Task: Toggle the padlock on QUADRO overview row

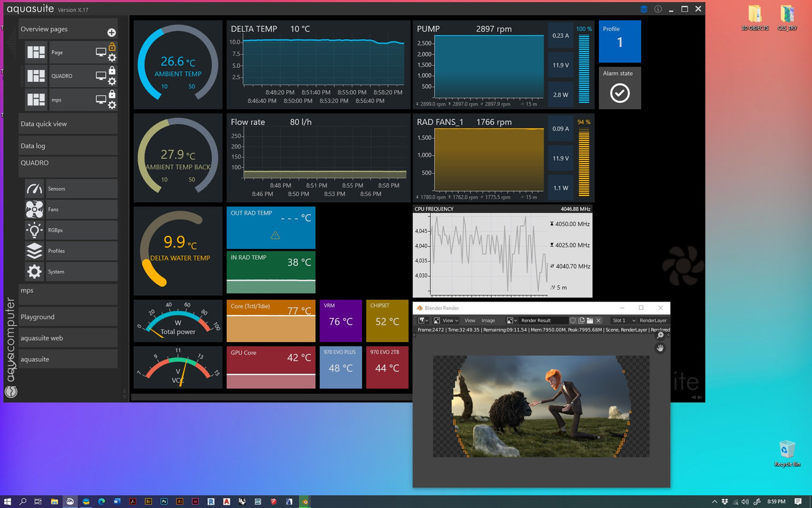Action: 112,70
